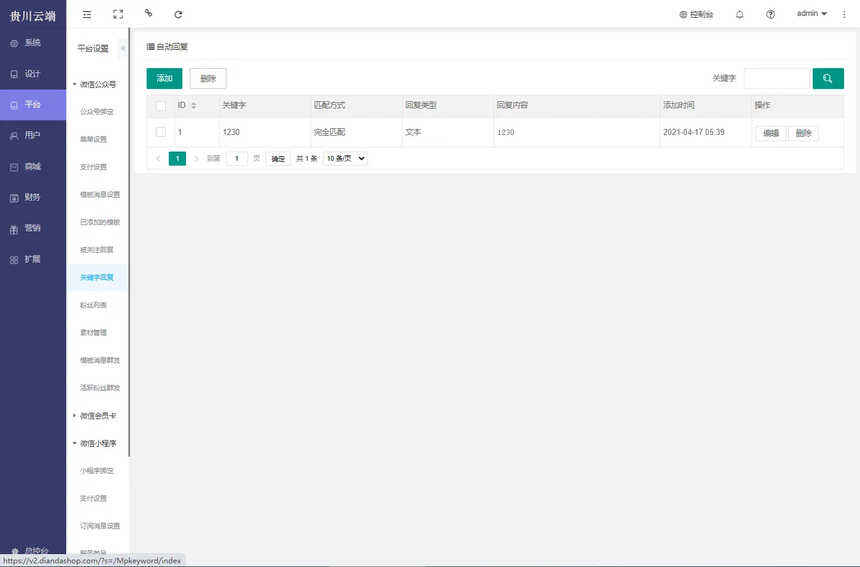This screenshot has width=860, height=567.
Task: Open 被关注回复 in the submenu
Action: coord(97,250)
